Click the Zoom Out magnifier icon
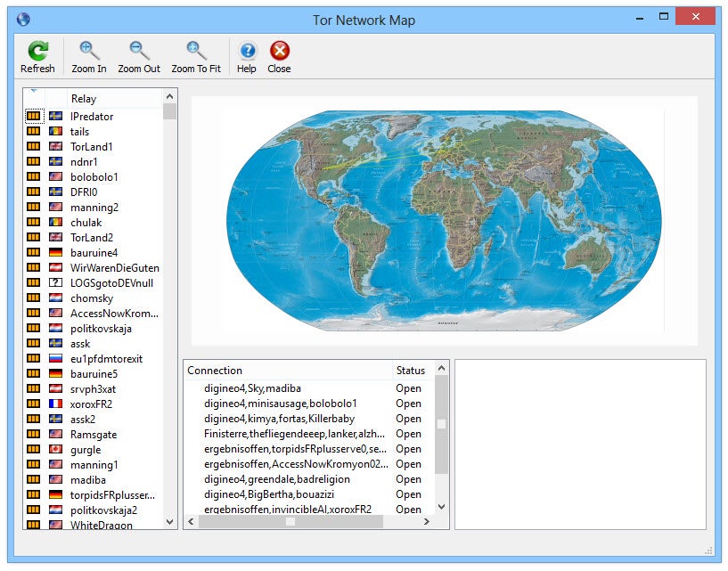Screen dimensions: 728x571 click(139, 52)
